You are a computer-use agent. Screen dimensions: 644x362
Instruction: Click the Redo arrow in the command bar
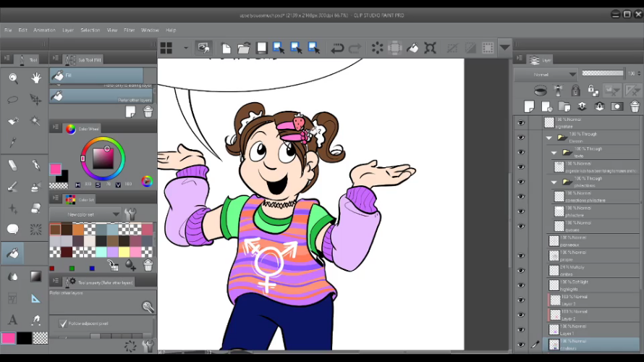[x=355, y=48]
